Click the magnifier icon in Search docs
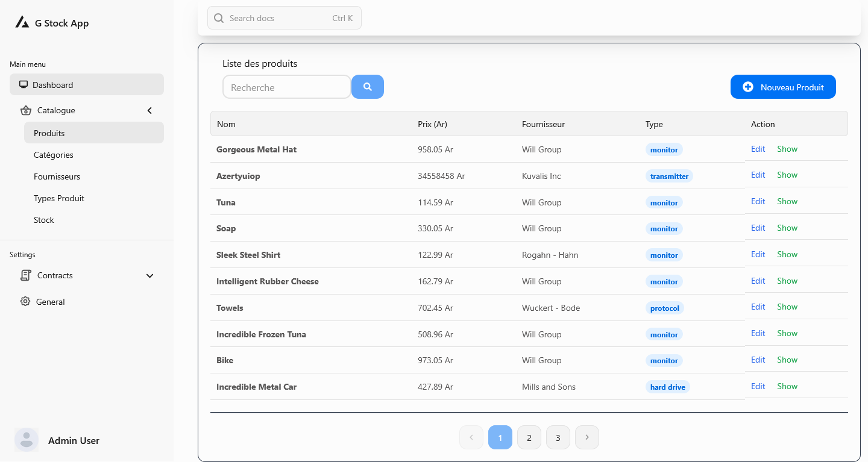Screen dimensions: 868x462 click(x=219, y=18)
